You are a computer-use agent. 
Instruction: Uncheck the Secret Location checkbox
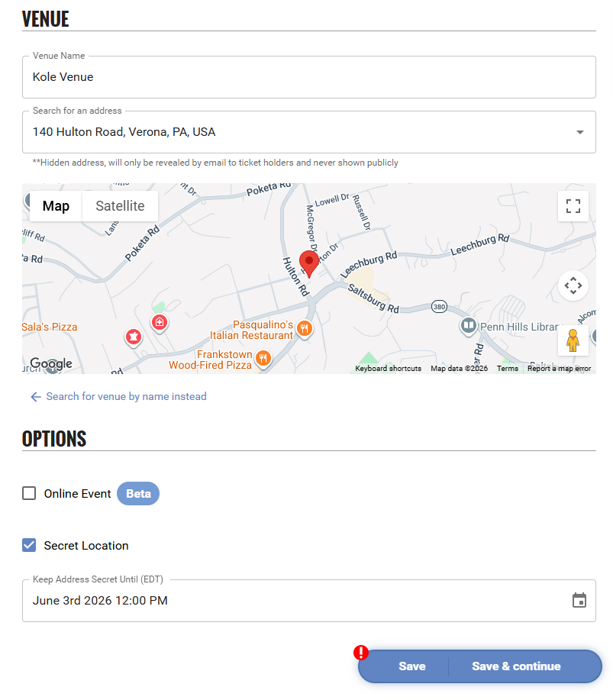point(29,545)
